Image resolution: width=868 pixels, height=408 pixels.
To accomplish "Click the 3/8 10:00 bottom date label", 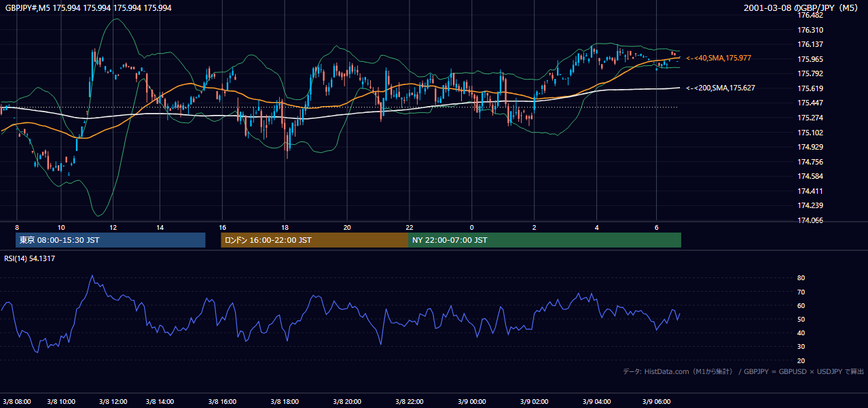I will (61, 401).
